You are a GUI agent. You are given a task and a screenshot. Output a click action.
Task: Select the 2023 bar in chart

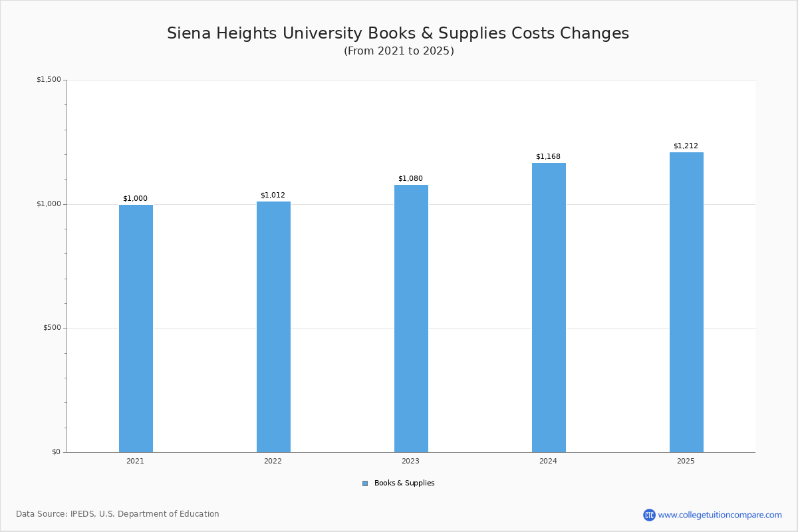tap(411, 319)
